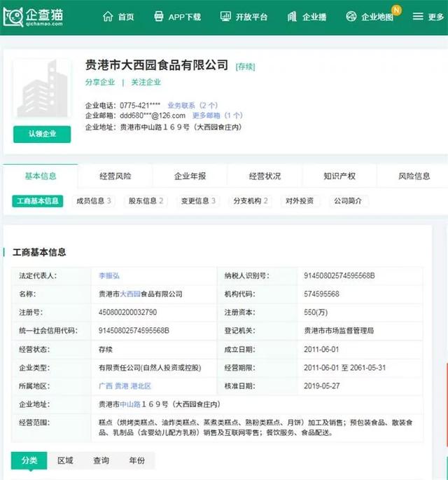This screenshot has height=480, width=448.
Task: Select the 变更信息 3 sub-tab
Action: 198,201
